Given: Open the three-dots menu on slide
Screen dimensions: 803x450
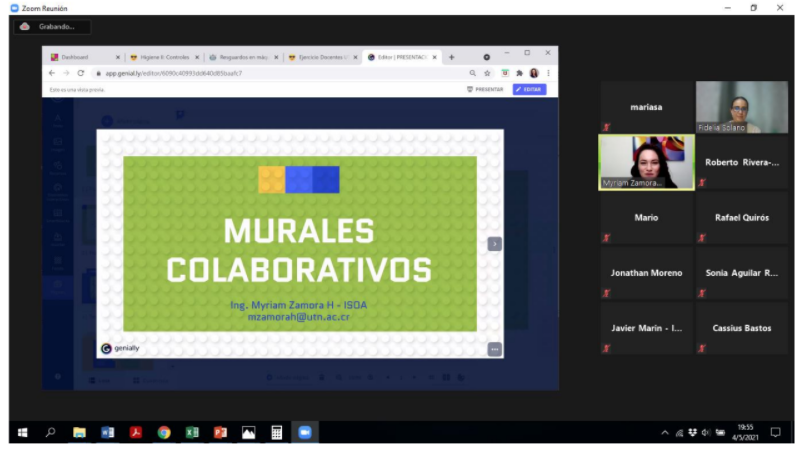Looking at the screenshot, I should (x=494, y=349).
